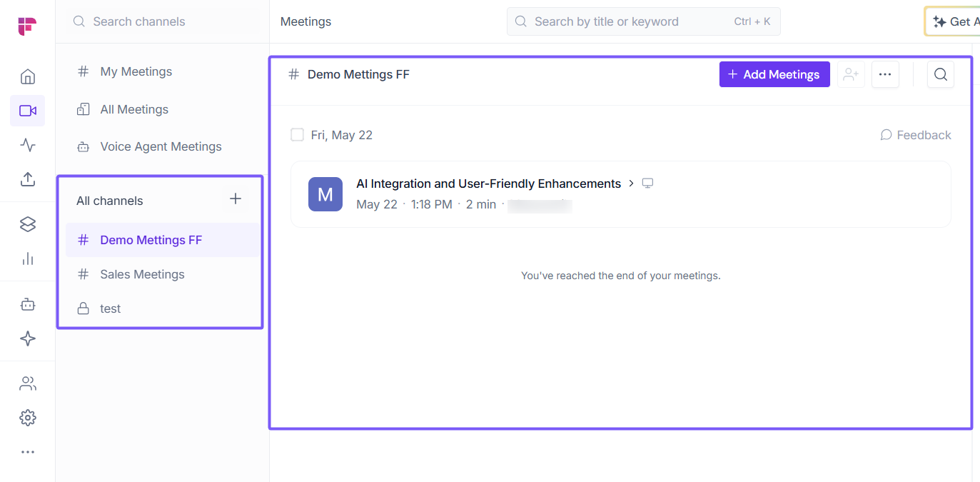Open the three-dot channel options menu

(885, 74)
